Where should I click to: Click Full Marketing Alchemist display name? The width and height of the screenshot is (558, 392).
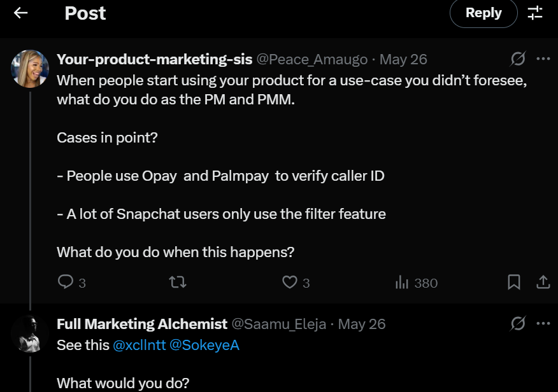(x=142, y=324)
